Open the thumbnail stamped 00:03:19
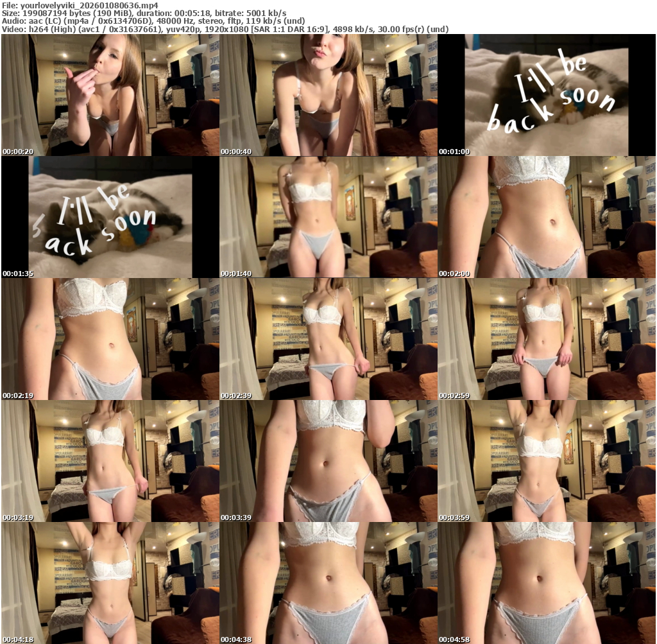Viewport: 657px width, 644px height. (110, 461)
